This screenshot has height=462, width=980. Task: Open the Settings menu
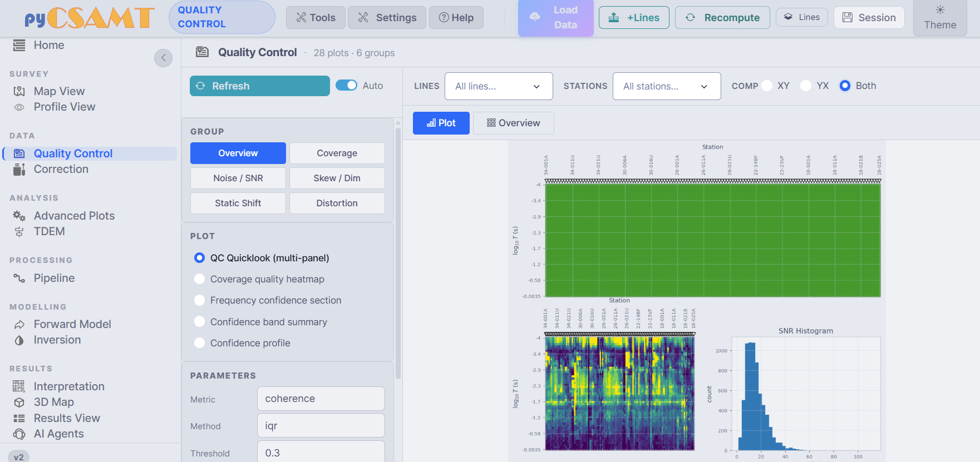coord(387,18)
